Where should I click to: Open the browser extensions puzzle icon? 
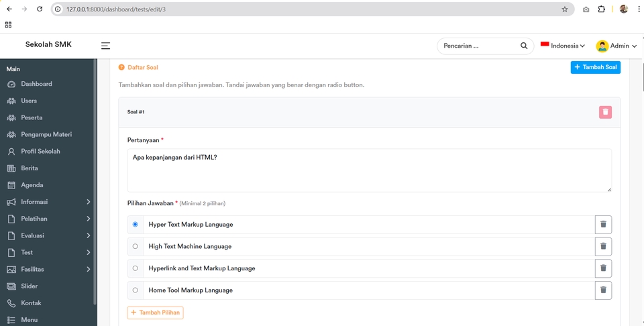[601, 9]
